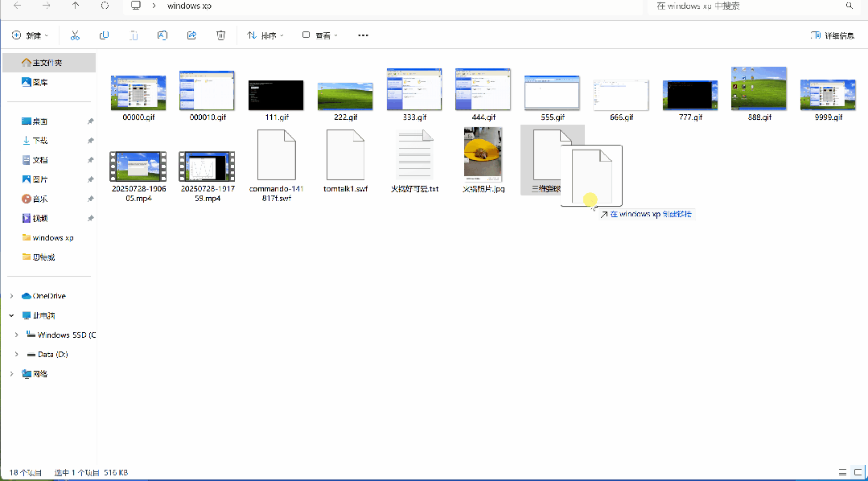Open the 新建 new item menu
This screenshot has height=481, width=868.
[x=30, y=35]
